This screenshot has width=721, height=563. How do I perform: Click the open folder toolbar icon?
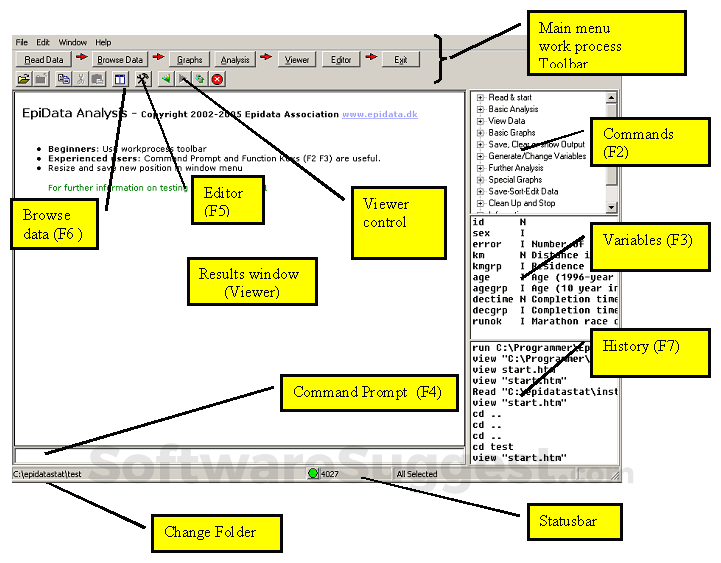click(x=23, y=79)
